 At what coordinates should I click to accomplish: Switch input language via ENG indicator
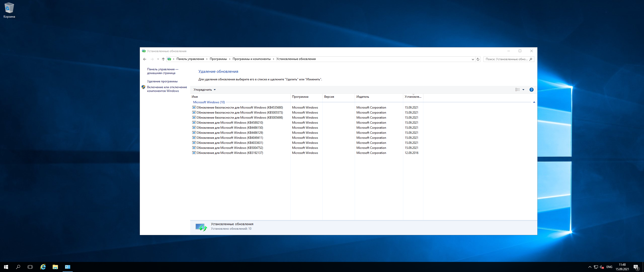coord(609,267)
